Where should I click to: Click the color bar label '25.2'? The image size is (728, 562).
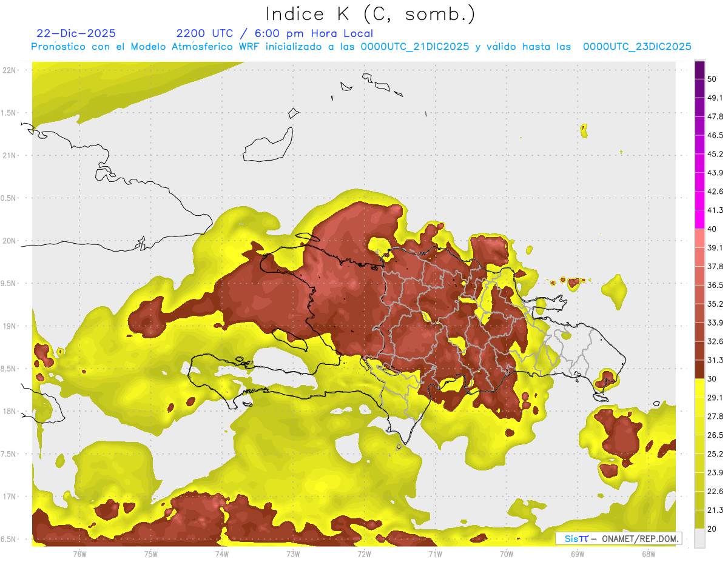tap(715, 453)
